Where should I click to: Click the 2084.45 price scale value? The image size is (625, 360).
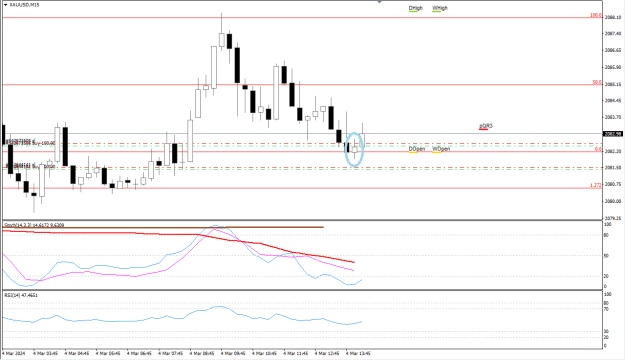613,100
